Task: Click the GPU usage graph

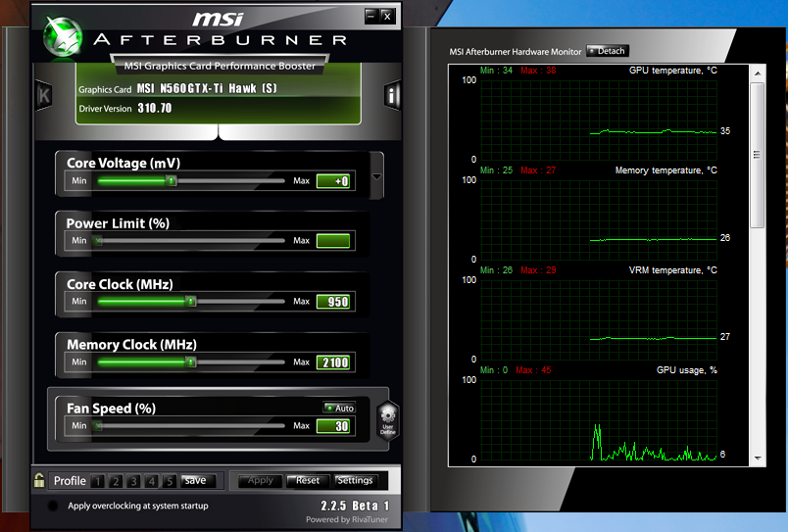Action: tap(599, 419)
